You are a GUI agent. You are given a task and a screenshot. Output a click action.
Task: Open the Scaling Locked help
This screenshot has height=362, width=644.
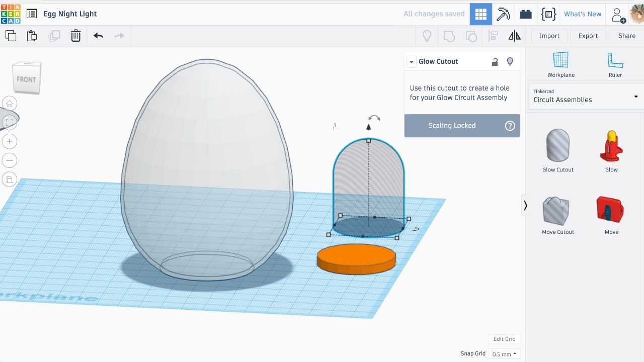pos(510,126)
